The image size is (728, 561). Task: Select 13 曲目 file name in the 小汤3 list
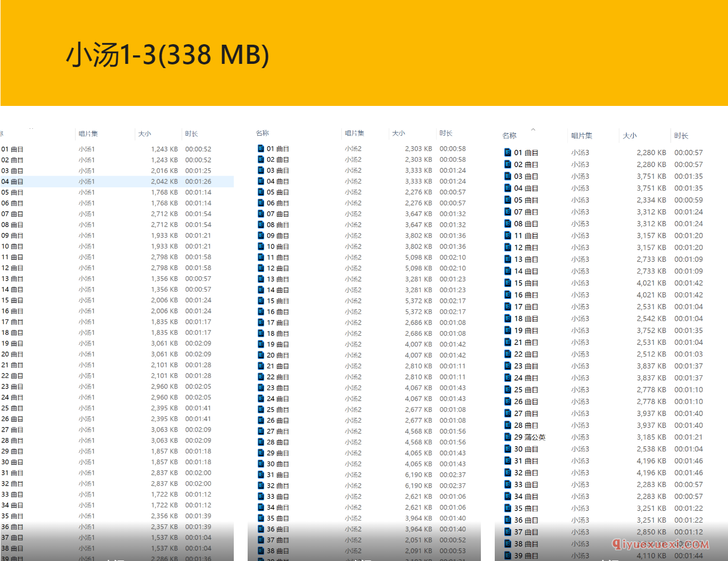(x=526, y=259)
